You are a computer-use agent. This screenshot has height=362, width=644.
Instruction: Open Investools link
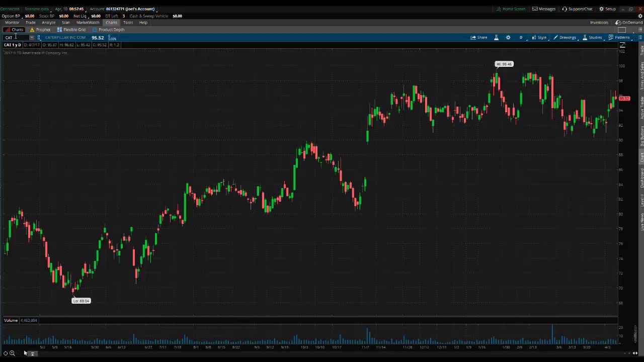[x=599, y=23]
